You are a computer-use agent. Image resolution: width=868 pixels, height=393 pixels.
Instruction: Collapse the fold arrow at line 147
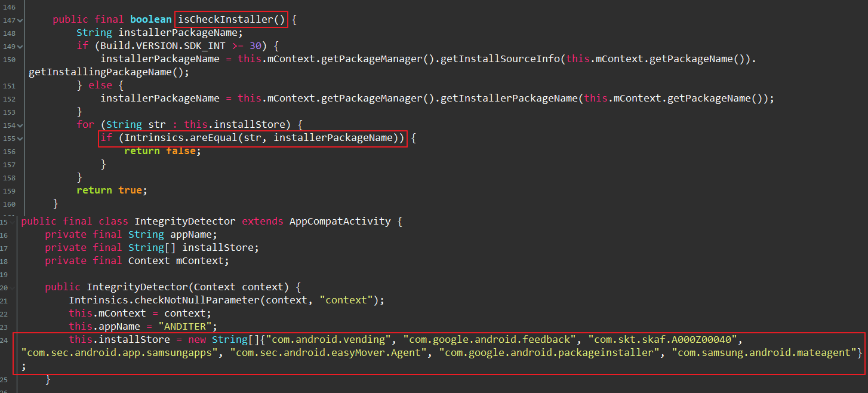pos(20,20)
